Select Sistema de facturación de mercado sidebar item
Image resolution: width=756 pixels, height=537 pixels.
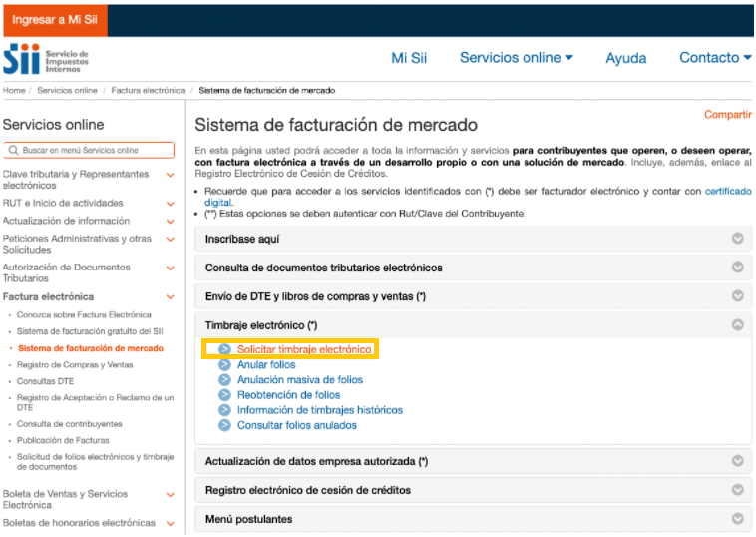click(x=91, y=348)
